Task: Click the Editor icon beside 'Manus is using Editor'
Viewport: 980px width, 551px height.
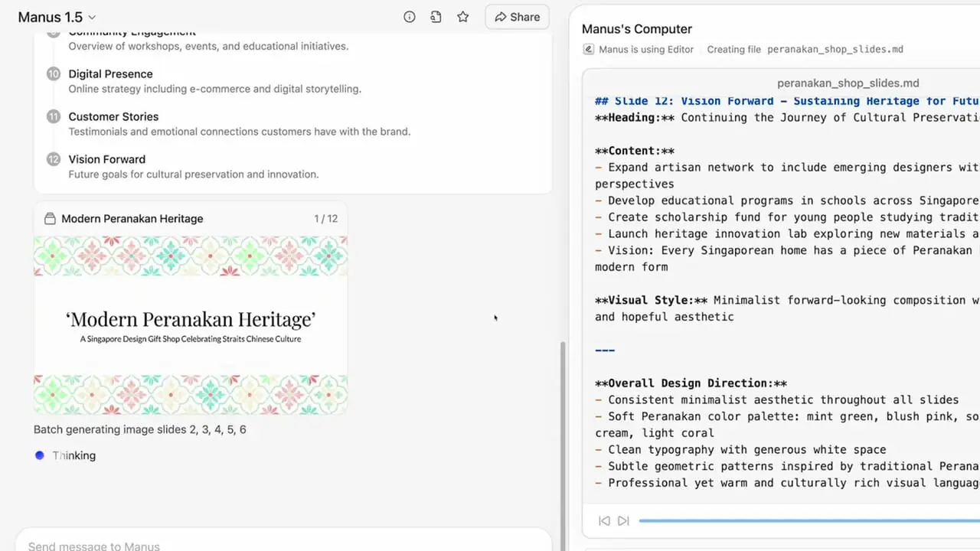Action: pos(588,49)
